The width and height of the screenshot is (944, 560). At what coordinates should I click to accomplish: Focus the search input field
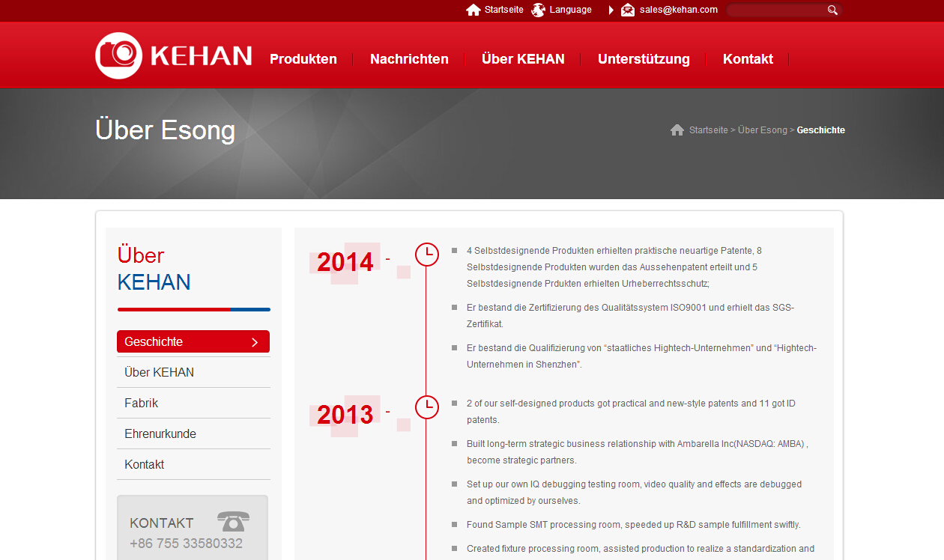pyautogui.click(x=776, y=10)
